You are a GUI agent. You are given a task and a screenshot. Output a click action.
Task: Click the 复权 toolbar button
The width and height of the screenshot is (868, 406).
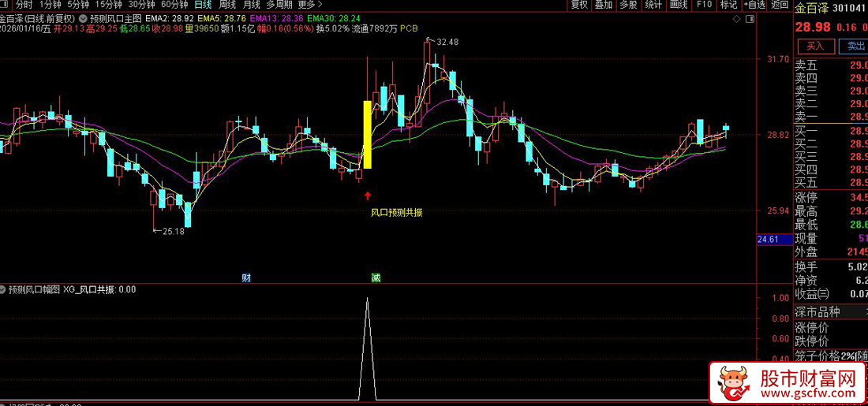pyautogui.click(x=579, y=5)
